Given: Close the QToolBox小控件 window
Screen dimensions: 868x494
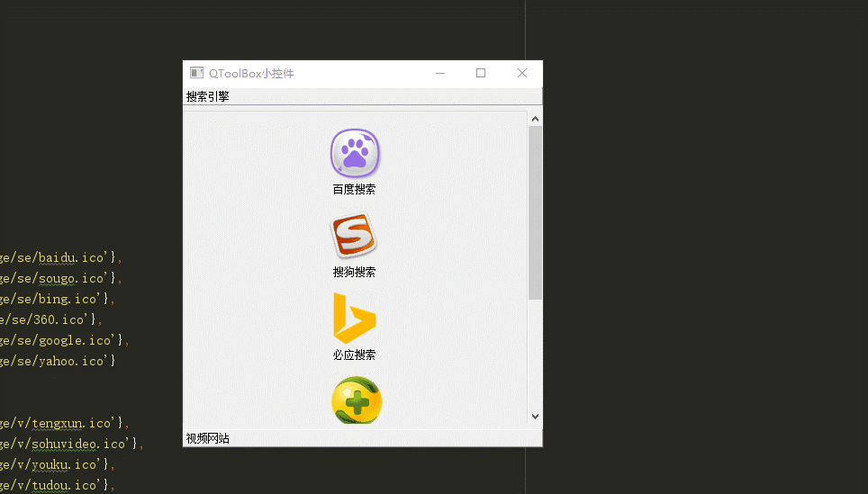Looking at the screenshot, I should [x=522, y=73].
